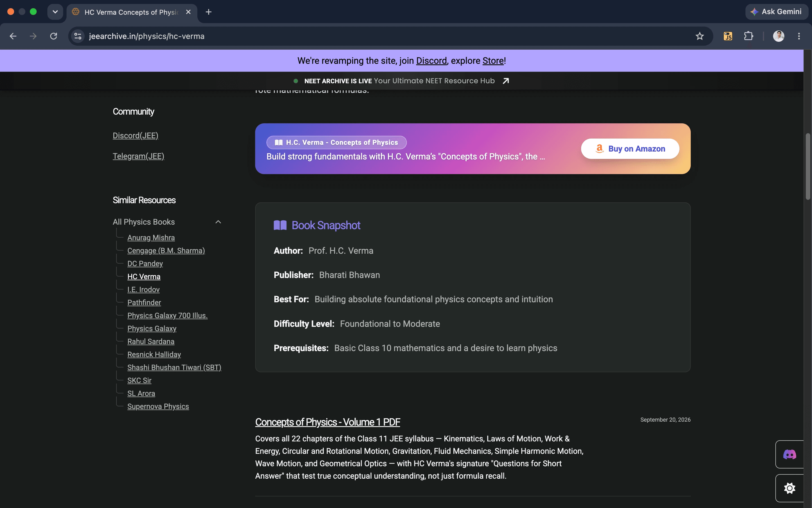Toggle the theme with the sun icon
The height and width of the screenshot is (508, 812).
(789, 488)
